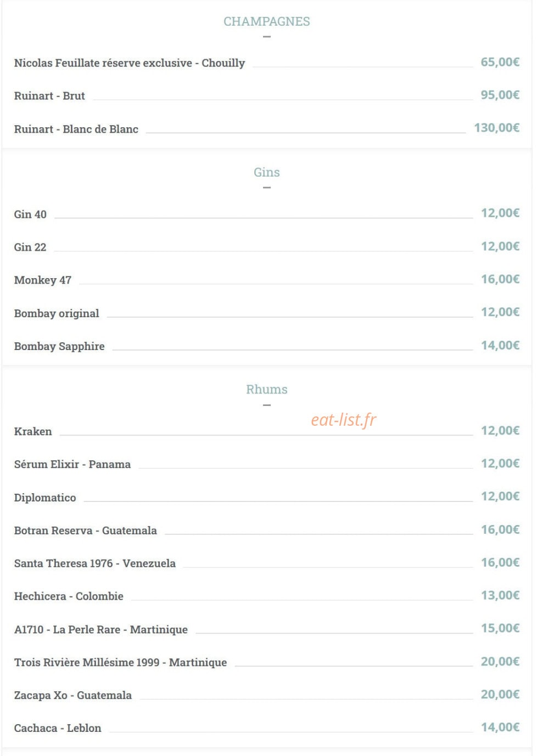Click the Rhums section heading

coord(266,390)
